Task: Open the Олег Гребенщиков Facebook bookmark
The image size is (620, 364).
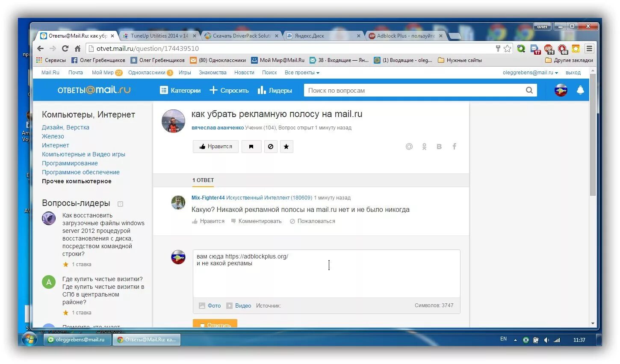Action: [98, 60]
